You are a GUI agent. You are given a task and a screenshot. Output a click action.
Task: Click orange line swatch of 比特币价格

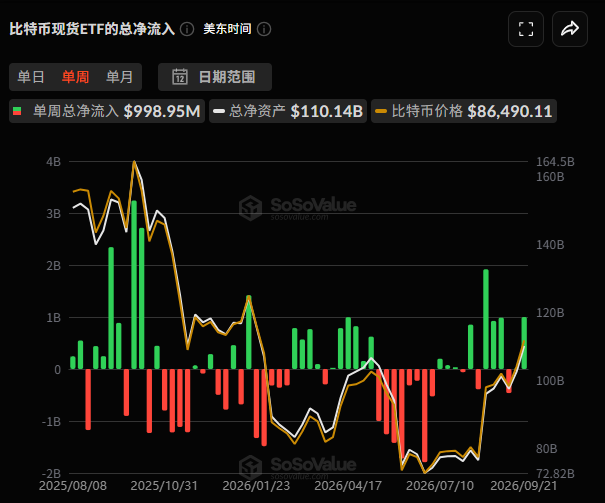[381, 111]
